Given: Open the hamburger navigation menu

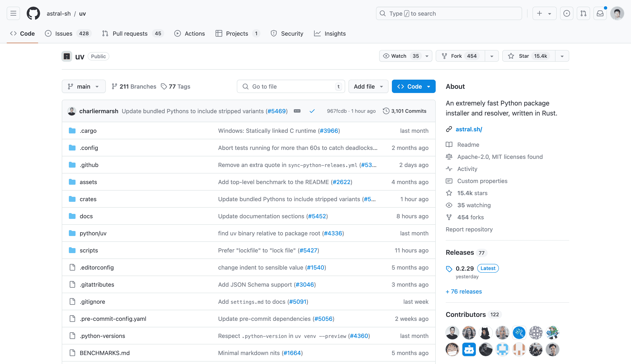Looking at the screenshot, I should 13,14.
